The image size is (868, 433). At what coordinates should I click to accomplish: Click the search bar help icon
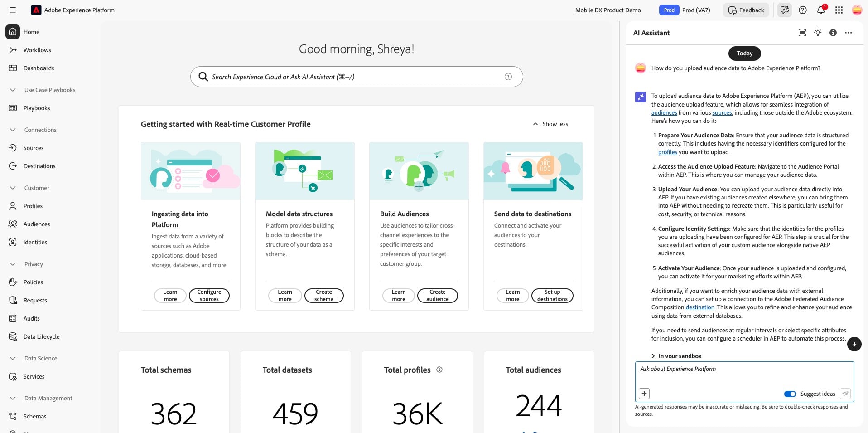pyautogui.click(x=508, y=77)
